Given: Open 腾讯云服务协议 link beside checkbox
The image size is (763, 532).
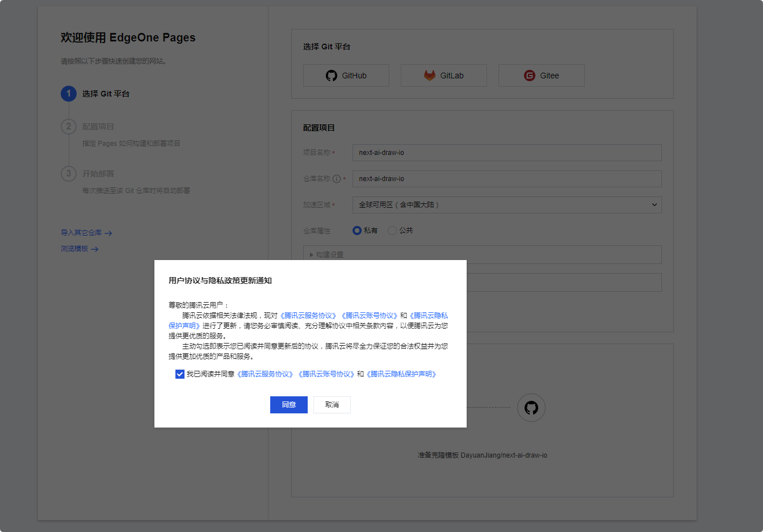Looking at the screenshot, I should (x=265, y=374).
